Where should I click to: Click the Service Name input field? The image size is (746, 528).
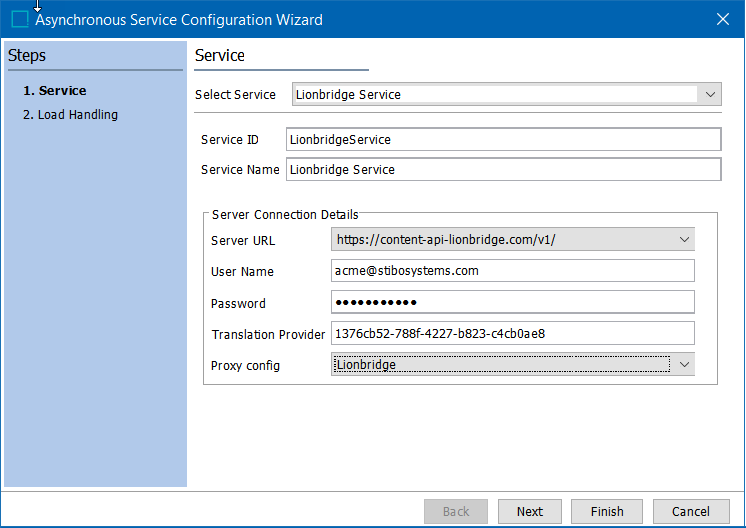(x=503, y=169)
